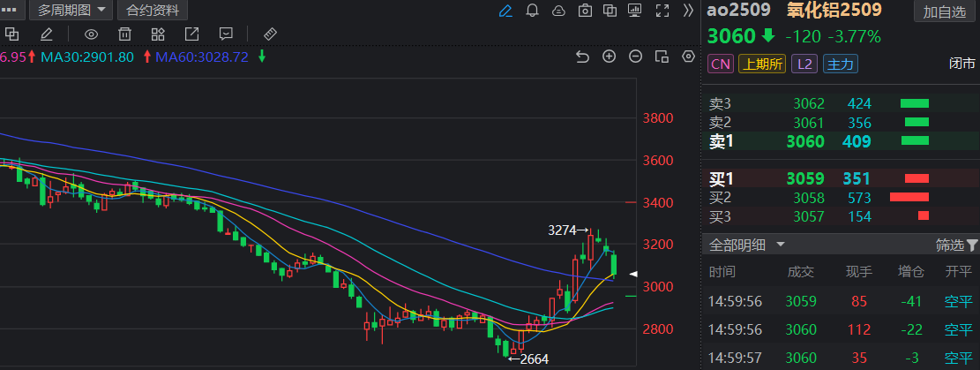This screenshot has width=980, height=370.
Task: Open the 多周期图 dropdown
Action: click(71, 10)
